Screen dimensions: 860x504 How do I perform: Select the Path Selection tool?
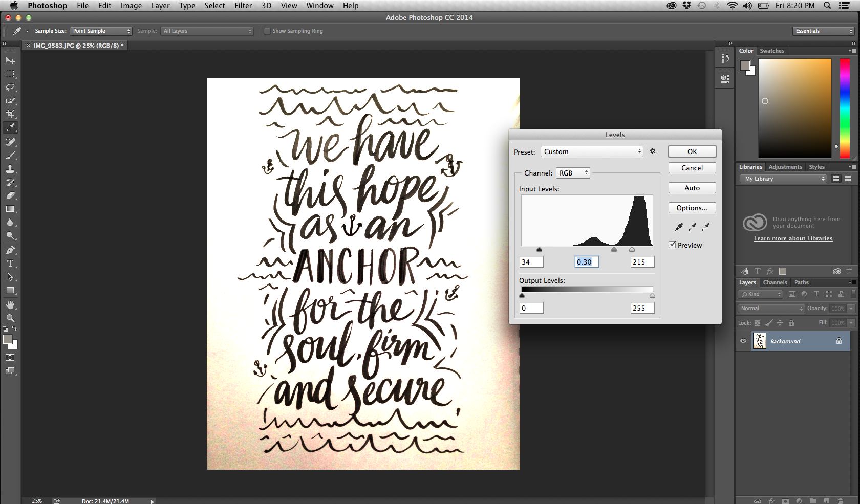tap(10, 277)
